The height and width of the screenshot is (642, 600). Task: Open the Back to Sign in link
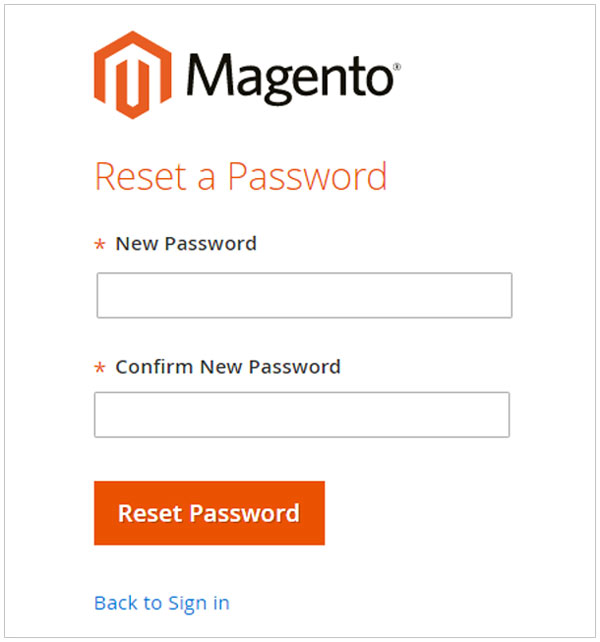click(x=161, y=603)
